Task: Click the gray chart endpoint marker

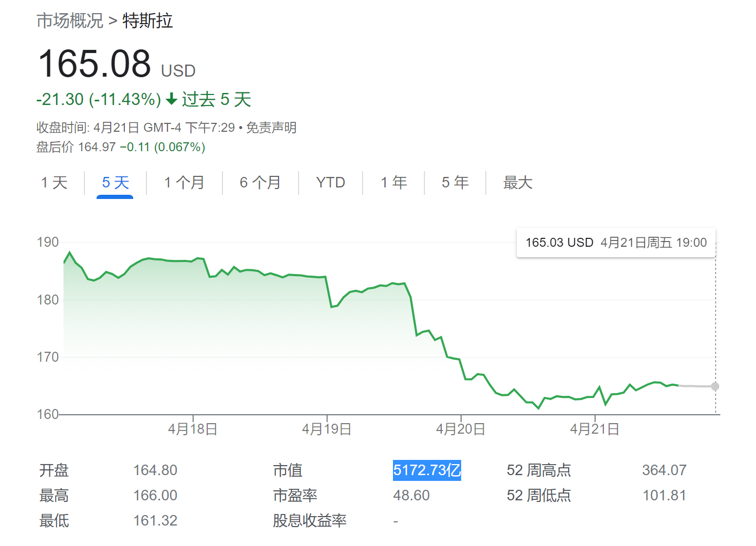Action: click(715, 386)
